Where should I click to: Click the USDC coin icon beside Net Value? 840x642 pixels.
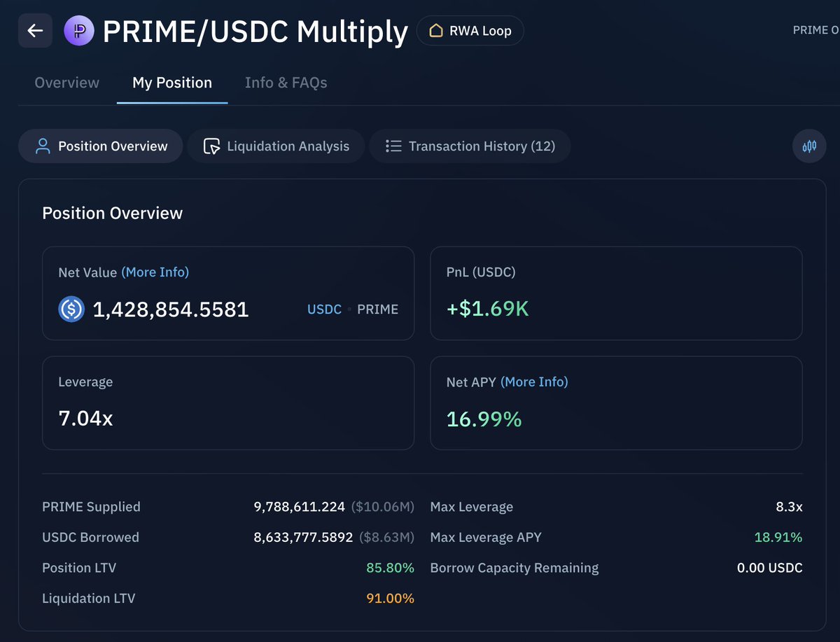point(71,309)
